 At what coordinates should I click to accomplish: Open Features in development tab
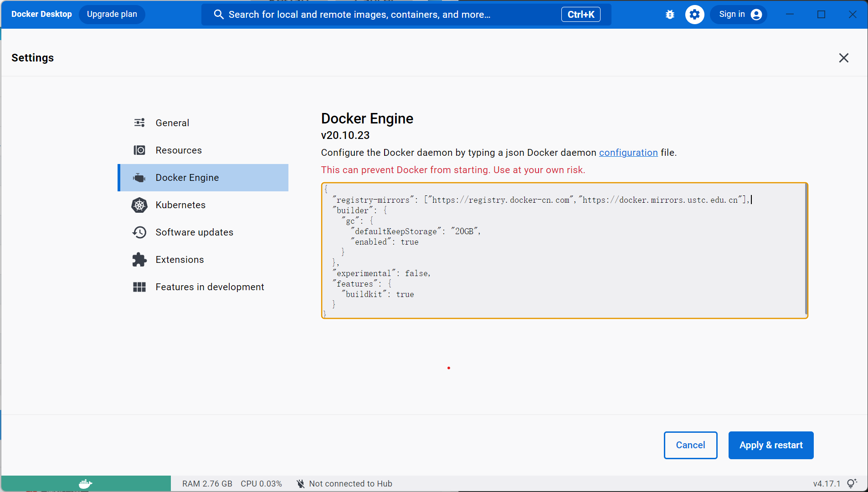tap(203, 287)
